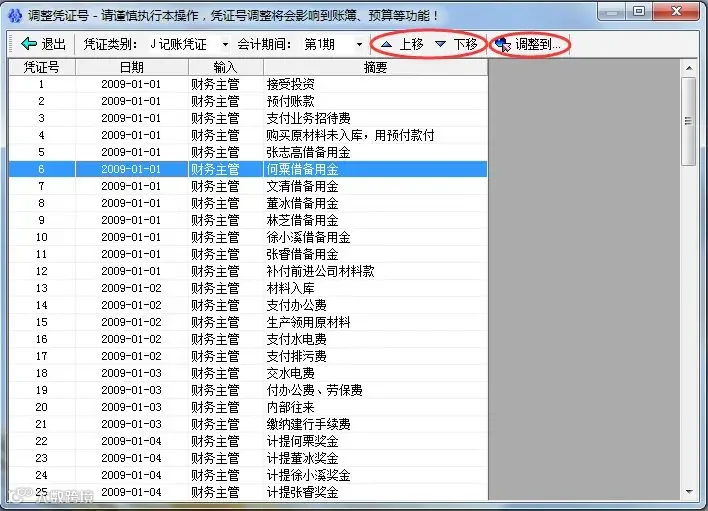Image resolution: width=708 pixels, height=511 pixels.
Task: Select row with summary 缴纳建行手续费
Action: point(248,424)
